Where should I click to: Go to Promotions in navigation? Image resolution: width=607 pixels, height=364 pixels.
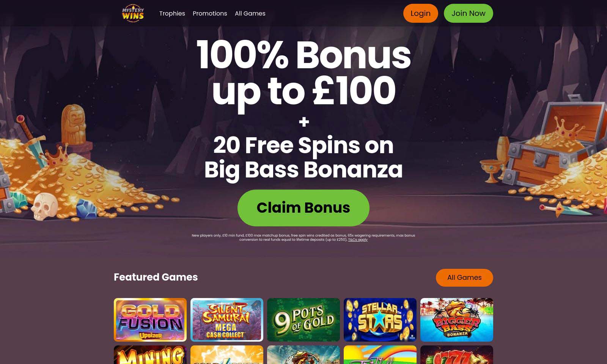coord(210,13)
